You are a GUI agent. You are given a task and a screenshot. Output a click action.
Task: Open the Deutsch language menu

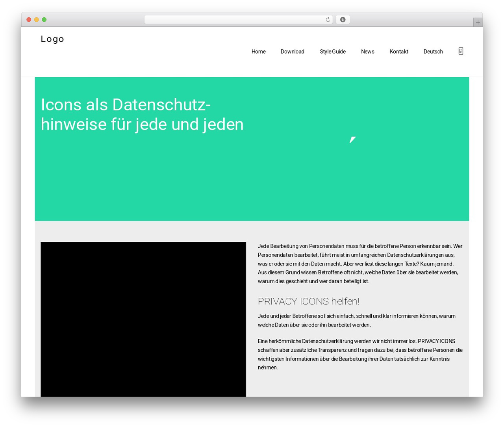pyautogui.click(x=433, y=52)
